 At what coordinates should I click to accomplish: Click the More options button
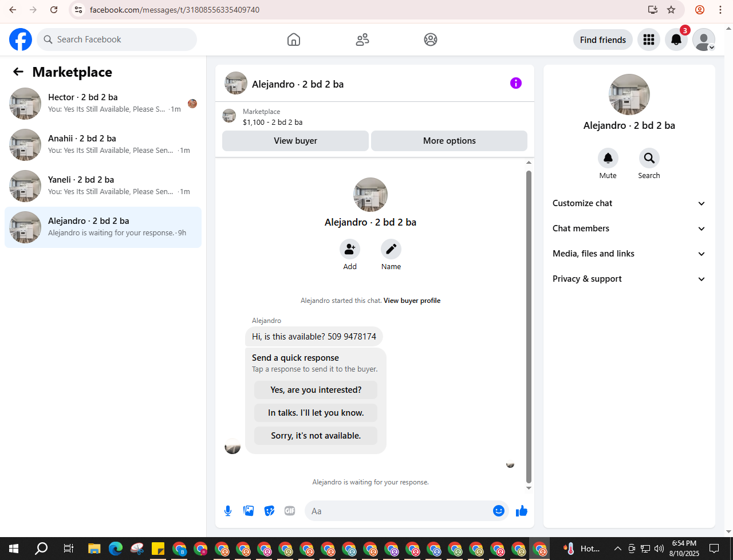tap(450, 141)
